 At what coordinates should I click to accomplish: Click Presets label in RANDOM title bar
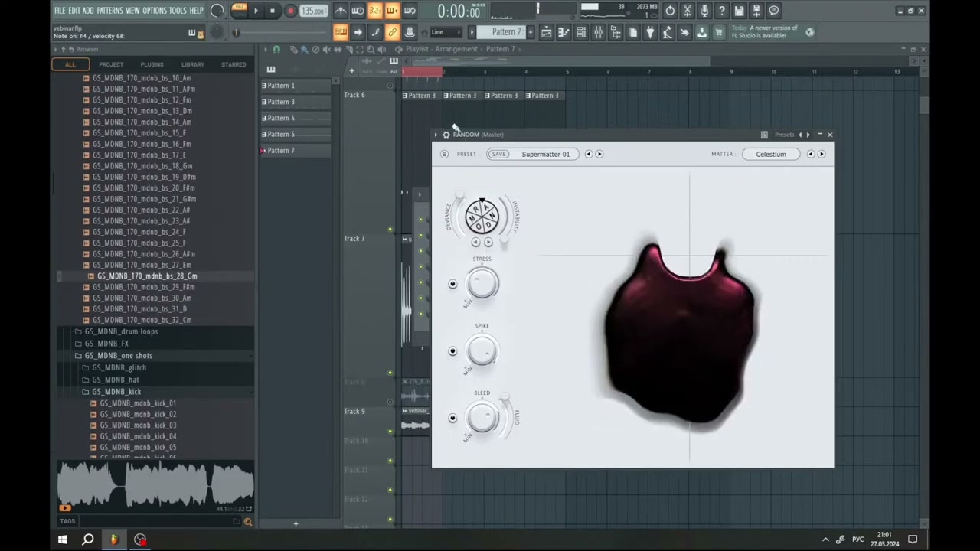784,135
